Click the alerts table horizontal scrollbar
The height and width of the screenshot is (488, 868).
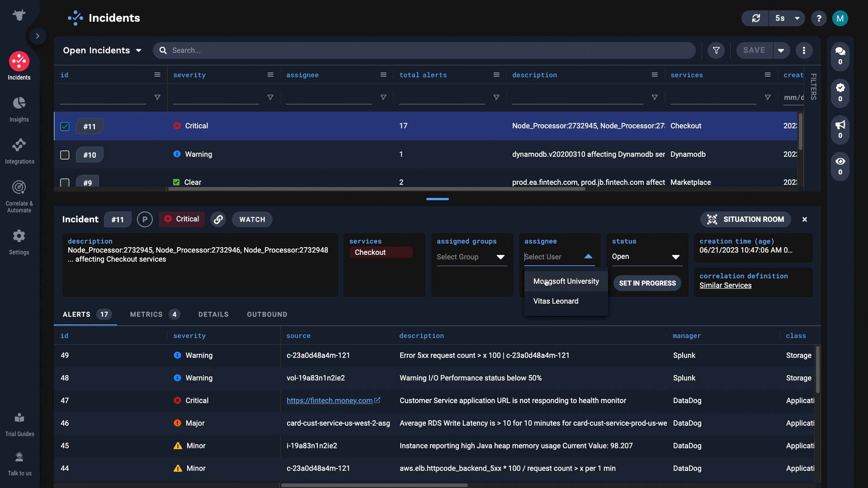pos(374,485)
